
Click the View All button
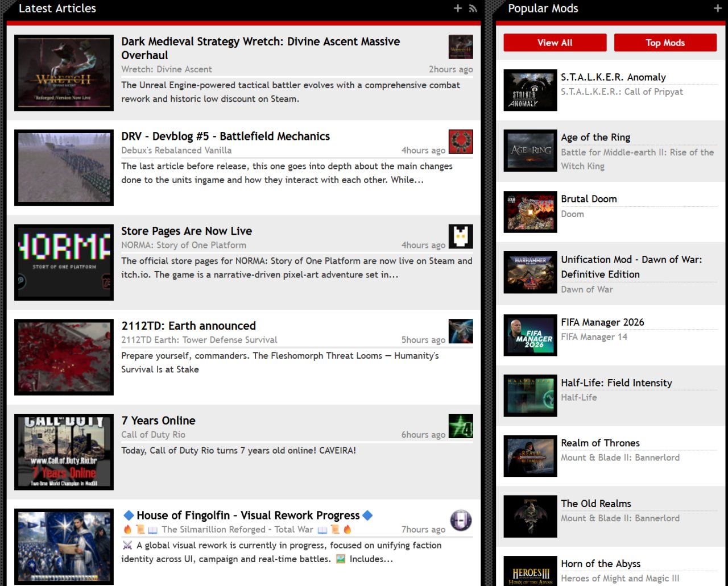(x=555, y=43)
